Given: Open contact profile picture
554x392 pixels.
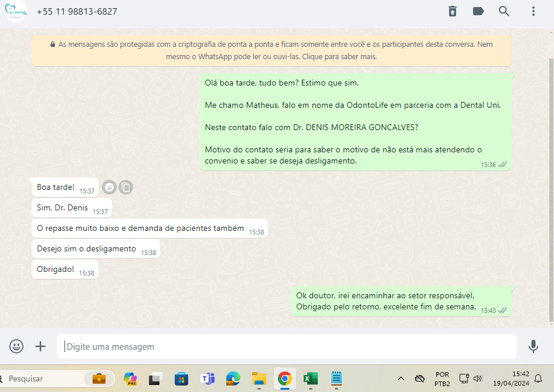Looking at the screenshot, I should (16, 11).
